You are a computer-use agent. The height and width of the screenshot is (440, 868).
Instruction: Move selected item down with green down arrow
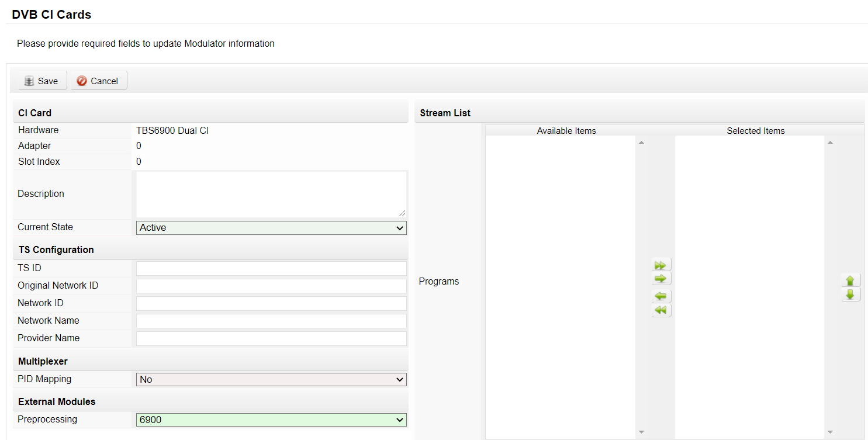pyautogui.click(x=850, y=295)
